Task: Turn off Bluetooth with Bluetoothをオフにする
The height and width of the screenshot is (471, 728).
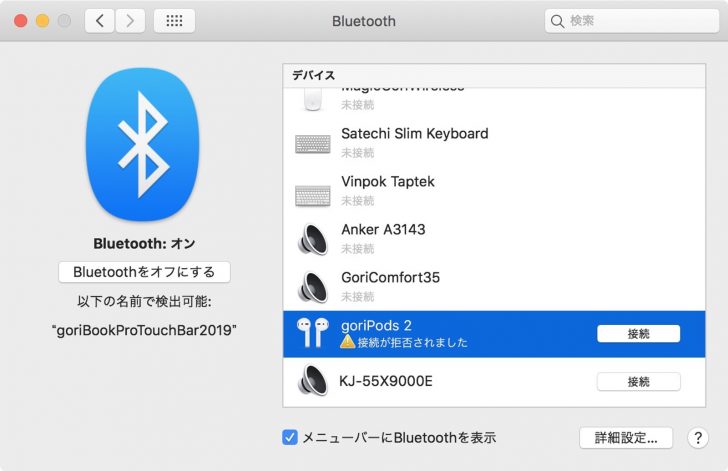Action: 144,272
